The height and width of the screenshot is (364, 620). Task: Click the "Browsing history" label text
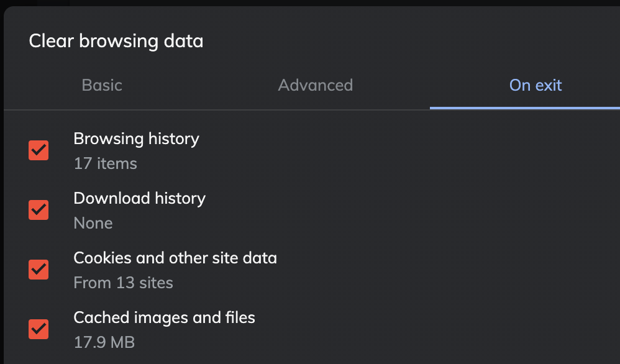pos(136,139)
